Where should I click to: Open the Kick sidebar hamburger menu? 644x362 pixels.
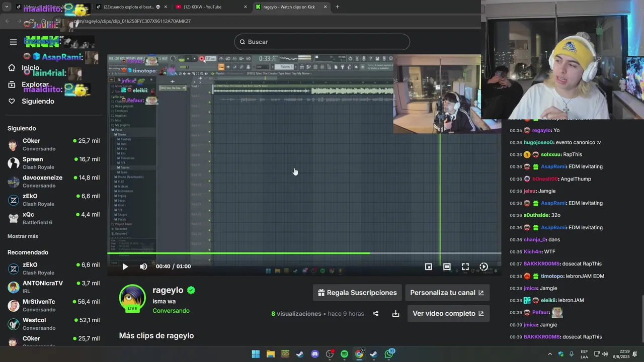point(14,42)
